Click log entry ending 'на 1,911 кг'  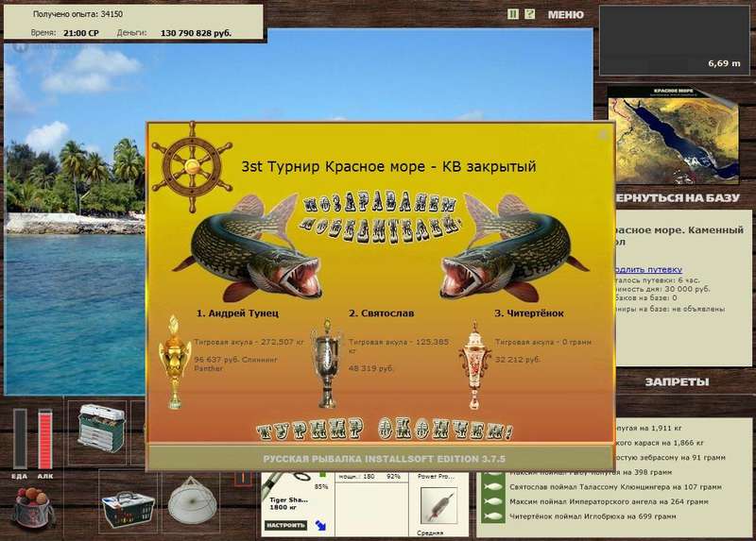(649, 428)
